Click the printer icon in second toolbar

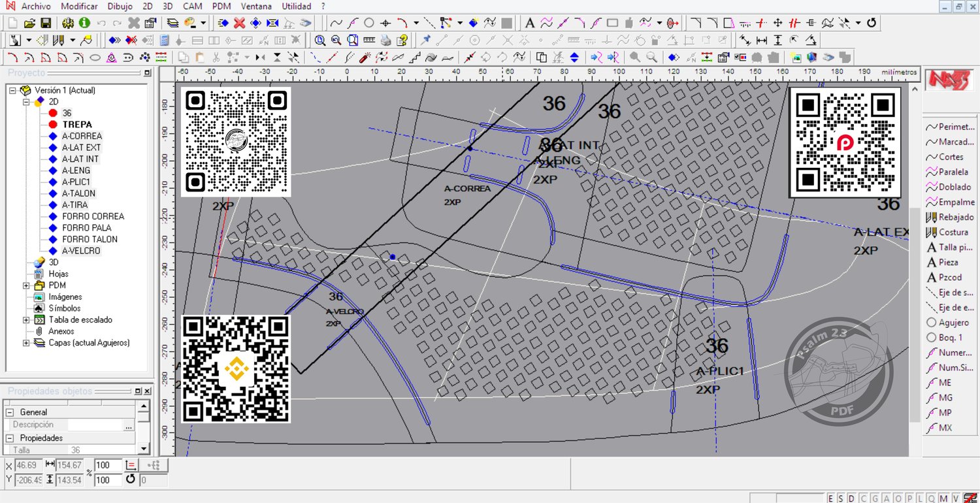point(385,41)
